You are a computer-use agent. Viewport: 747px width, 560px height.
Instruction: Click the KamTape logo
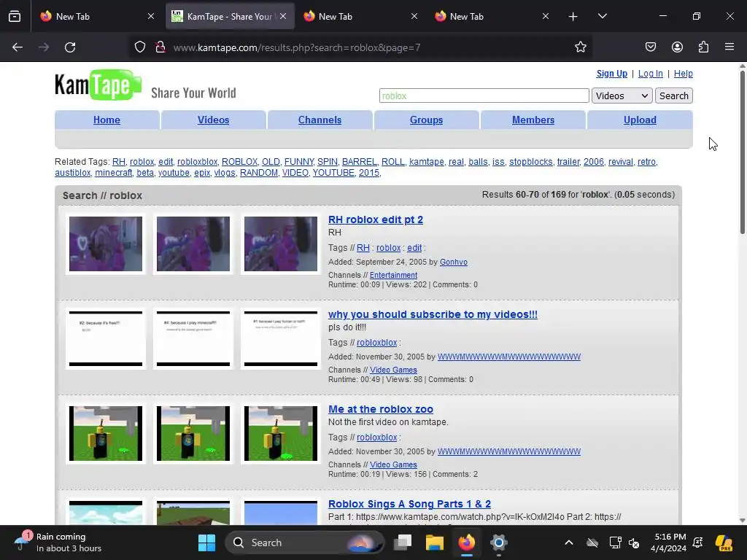pos(98,85)
